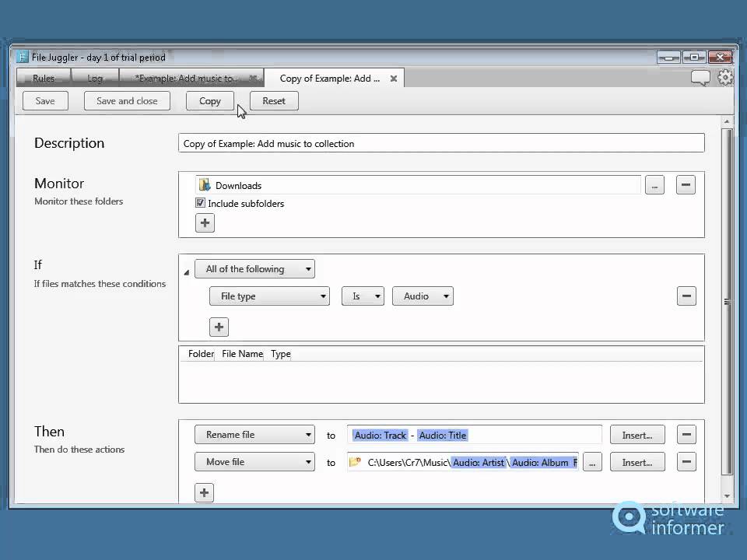Click the Folder column header
Image resolution: width=747 pixels, height=560 pixels.
(201, 354)
